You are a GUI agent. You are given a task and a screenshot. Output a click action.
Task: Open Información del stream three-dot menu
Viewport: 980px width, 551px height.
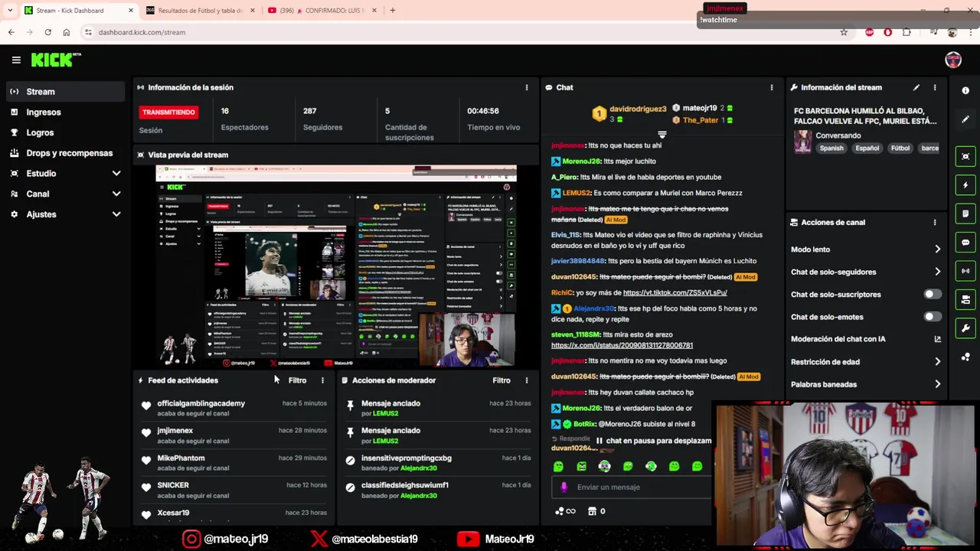coord(935,87)
